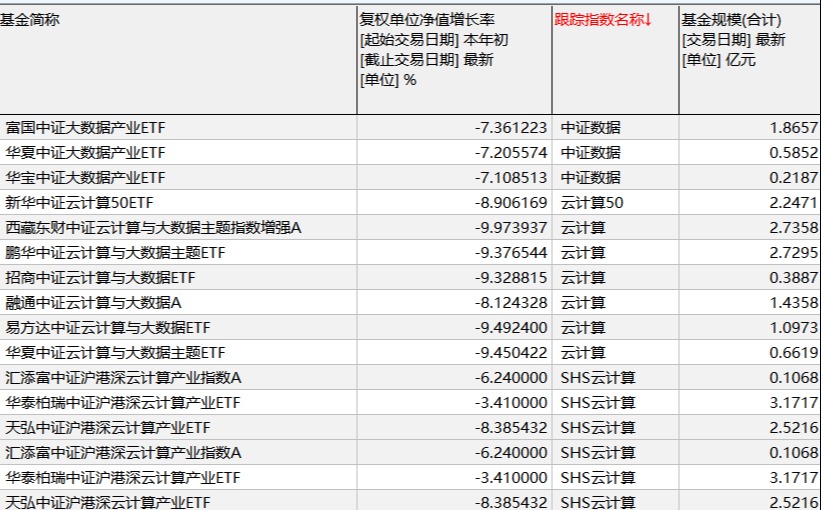Click 中证数据 in the 华宝中证大数据产业ETF row
The height and width of the screenshot is (510, 821).
point(591,178)
